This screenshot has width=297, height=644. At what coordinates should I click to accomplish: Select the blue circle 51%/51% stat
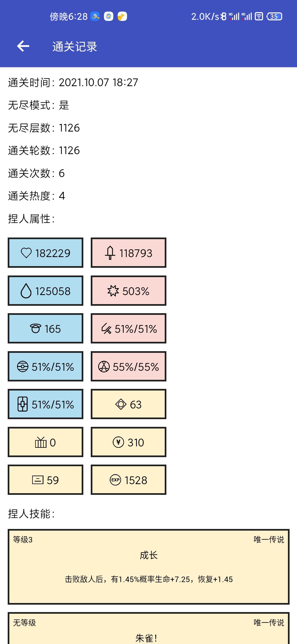click(45, 366)
